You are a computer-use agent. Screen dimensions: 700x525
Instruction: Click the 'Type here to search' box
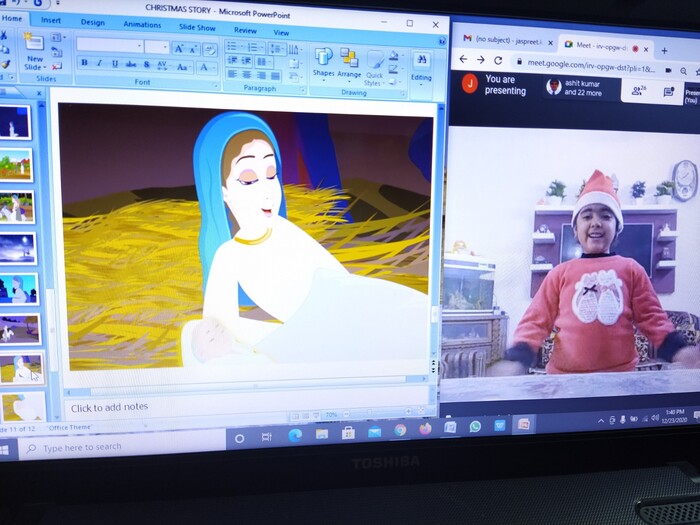pos(121,445)
